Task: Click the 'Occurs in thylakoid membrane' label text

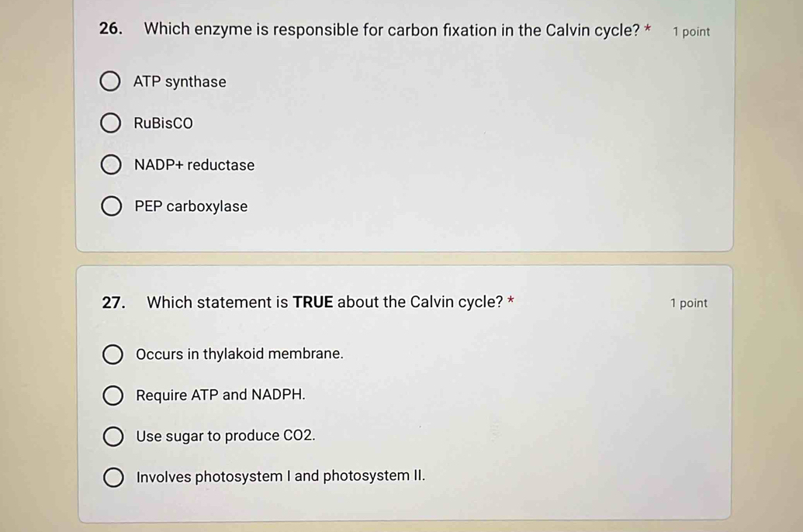Action: pos(239,354)
